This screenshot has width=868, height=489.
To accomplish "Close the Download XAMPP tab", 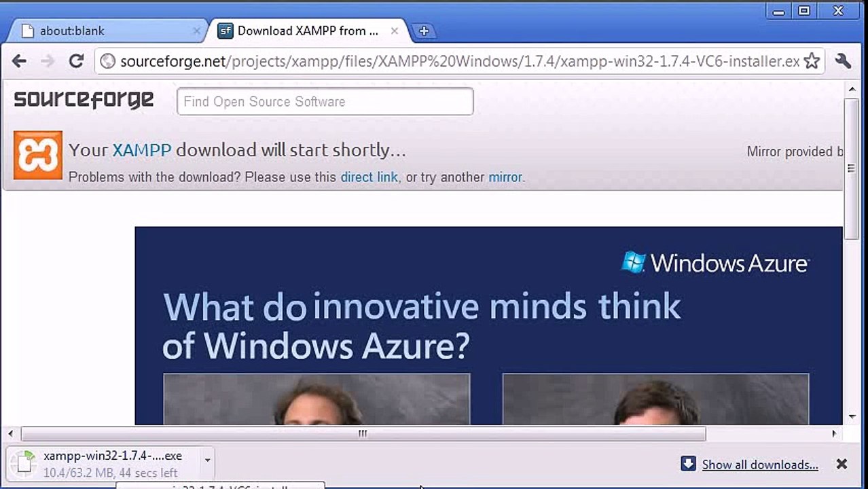I will click(396, 31).
